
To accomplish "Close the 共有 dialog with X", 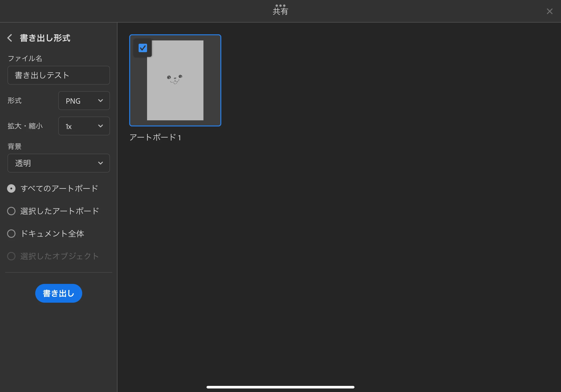I will [x=549, y=11].
